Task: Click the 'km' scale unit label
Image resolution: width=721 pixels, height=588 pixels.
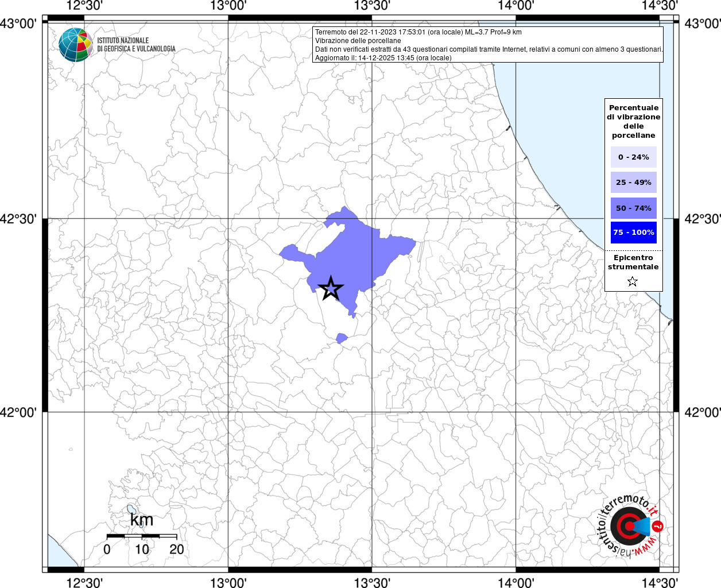Action: point(142,520)
